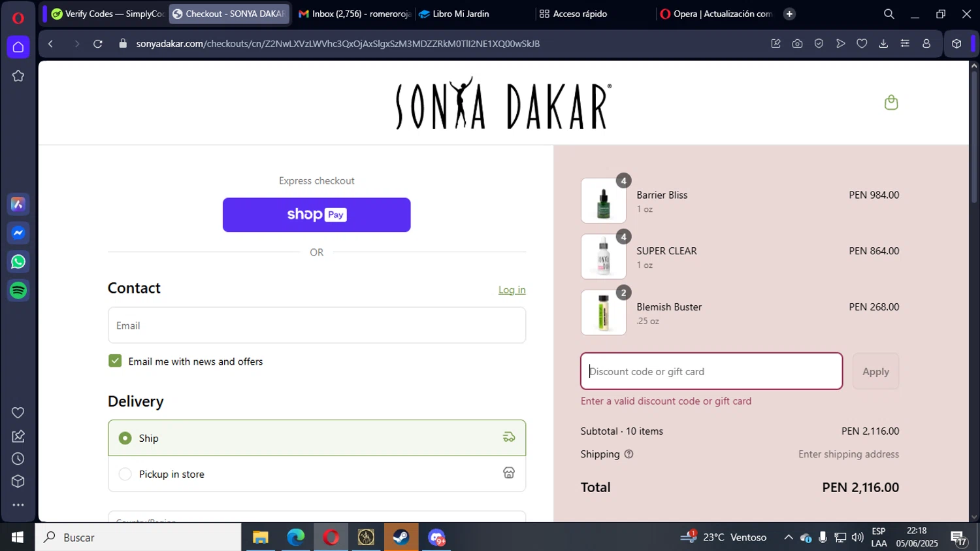The height and width of the screenshot is (551, 980).
Task: Open Microsoft Edge from the taskbar
Action: (296, 537)
